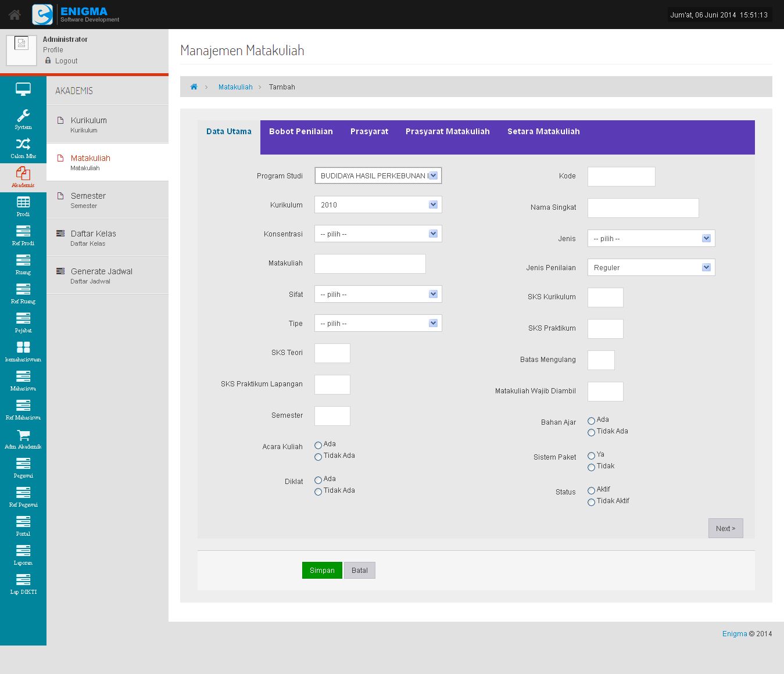The width and height of the screenshot is (784, 674).
Task: Select 'Ada' for Acara Kuliah
Action: point(318,445)
